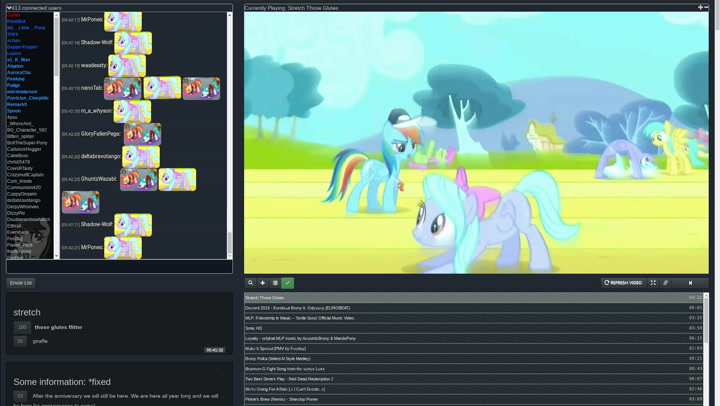Click the nanoTab chat username

click(91, 88)
